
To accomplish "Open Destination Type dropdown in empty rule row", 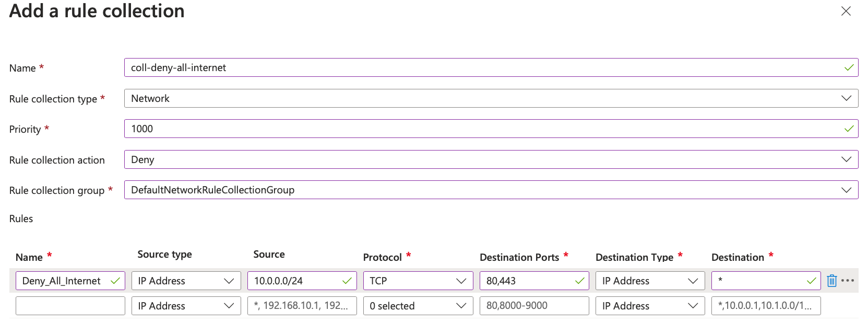I will click(649, 306).
